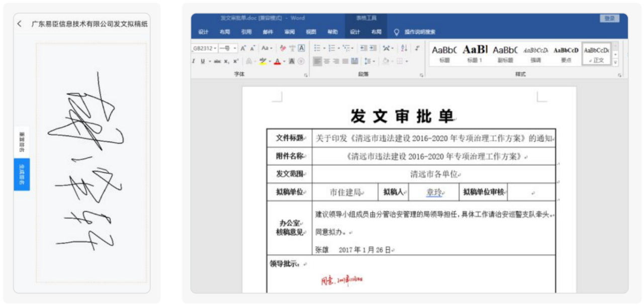The height and width of the screenshot is (306, 644).
Task: Expand the styles gallery More arrow
Action: pos(615,62)
